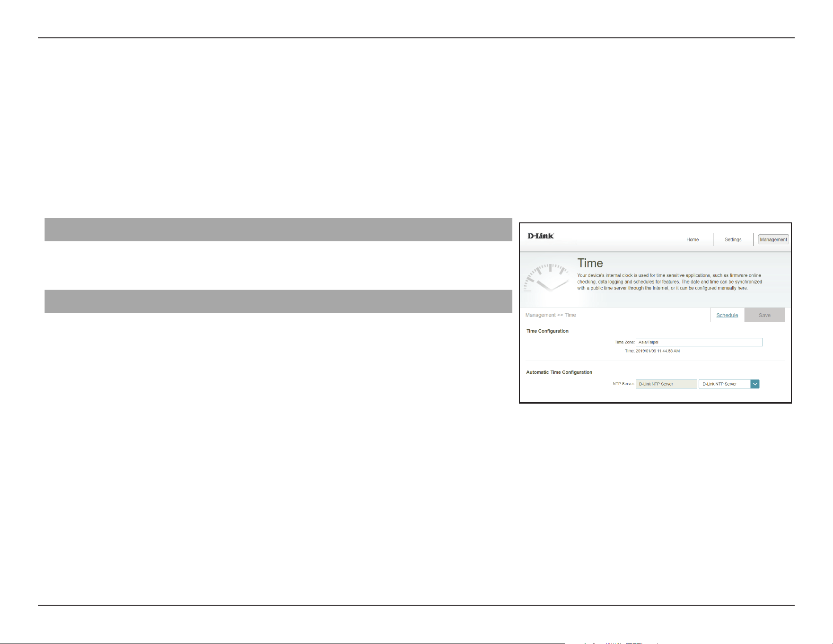Select the Management tab
This screenshot has width=833, height=644.
coord(773,239)
